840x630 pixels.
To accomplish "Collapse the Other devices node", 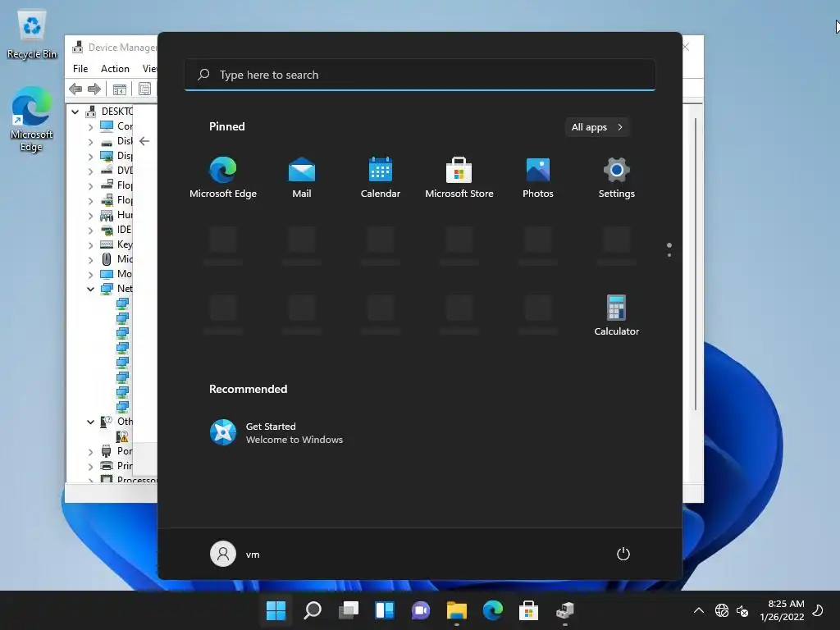I will click(x=90, y=422).
